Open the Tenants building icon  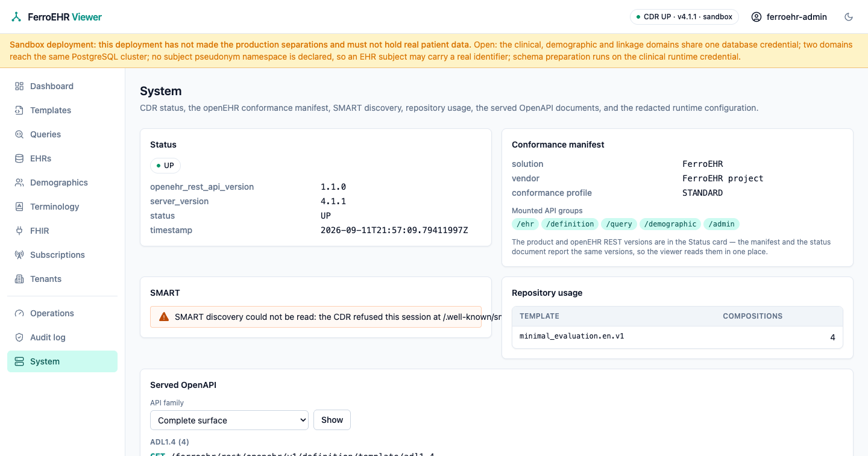click(19, 279)
